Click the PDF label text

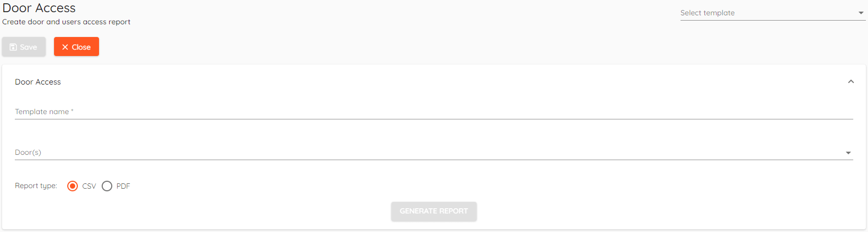point(123,186)
